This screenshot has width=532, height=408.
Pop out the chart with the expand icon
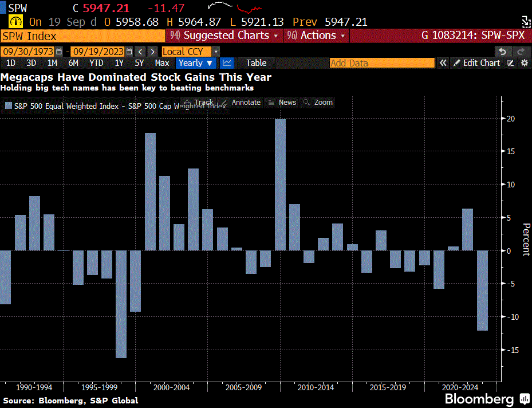pyautogui.click(x=526, y=22)
